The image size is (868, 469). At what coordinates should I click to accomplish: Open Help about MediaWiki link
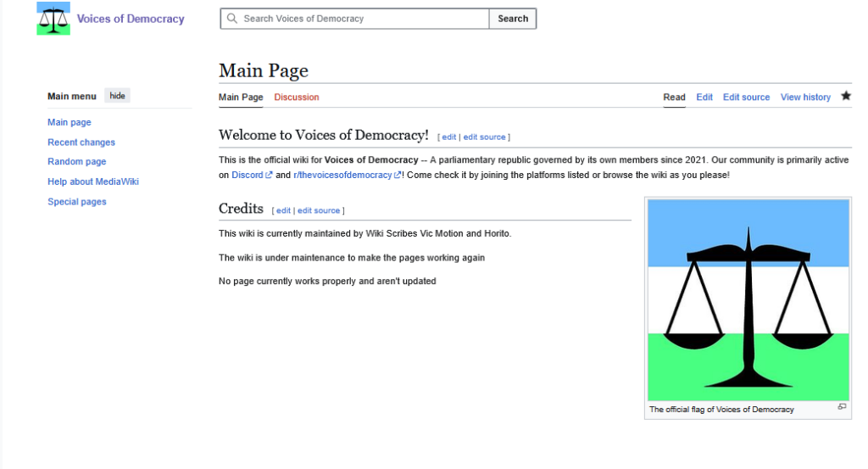click(x=93, y=181)
